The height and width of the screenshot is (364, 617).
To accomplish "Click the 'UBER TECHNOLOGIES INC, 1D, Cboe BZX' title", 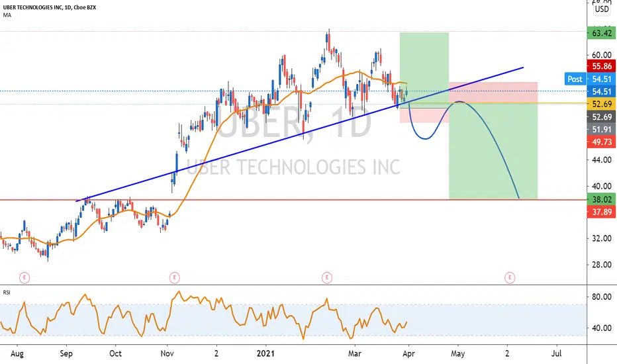I will click(x=50, y=7).
